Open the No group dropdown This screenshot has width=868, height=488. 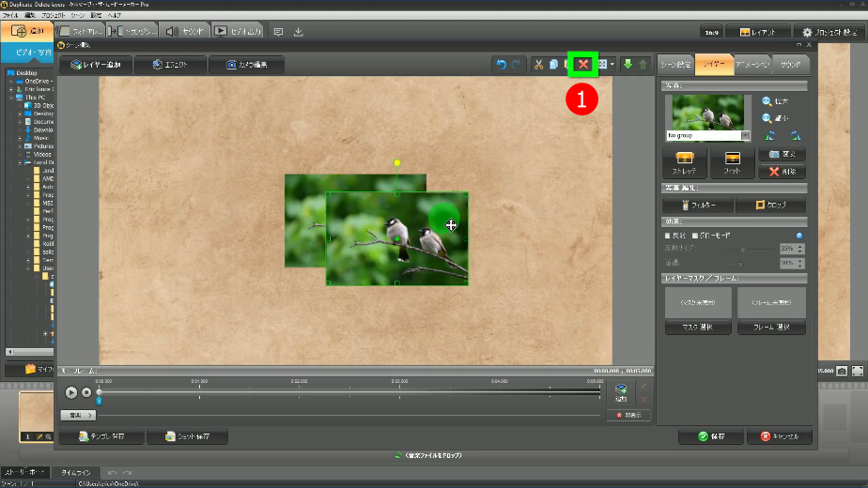[x=746, y=136]
